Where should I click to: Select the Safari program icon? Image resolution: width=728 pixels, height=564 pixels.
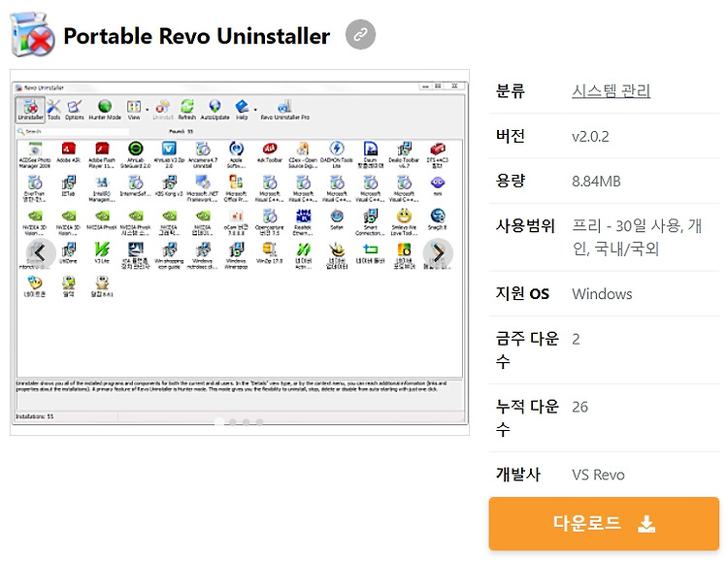pyautogui.click(x=337, y=220)
